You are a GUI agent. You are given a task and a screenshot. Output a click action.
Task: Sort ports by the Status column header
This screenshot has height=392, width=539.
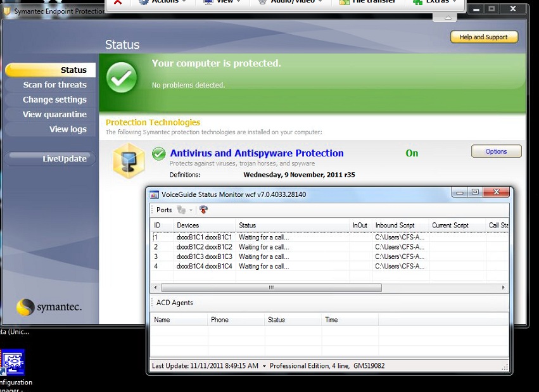(292, 225)
